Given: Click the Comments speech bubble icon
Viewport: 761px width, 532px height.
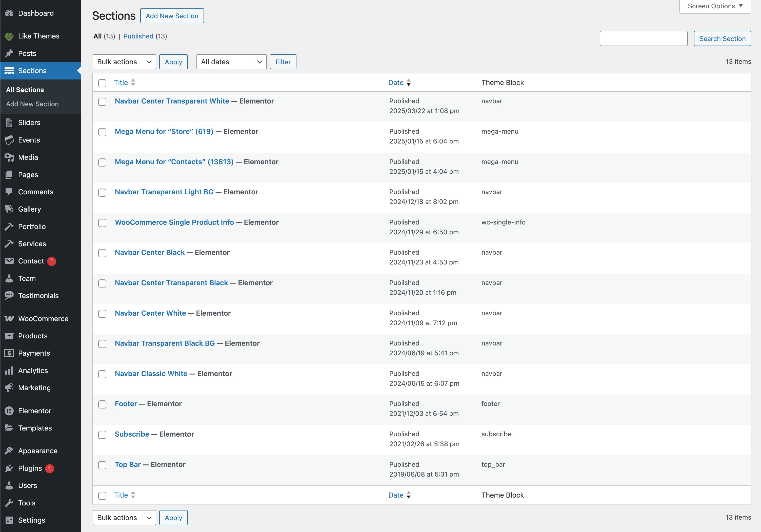Looking at the screenshot, I should pyautogui.click(x=9, y=192).
